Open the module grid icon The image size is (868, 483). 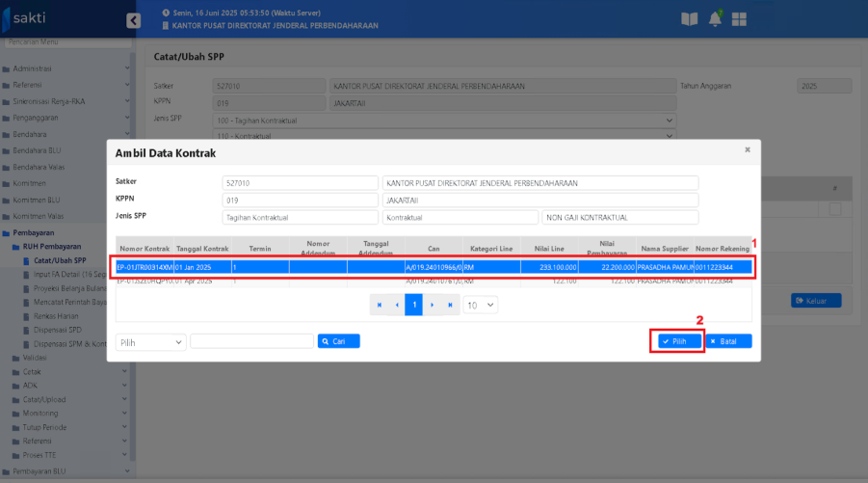(x=740, y=19)
